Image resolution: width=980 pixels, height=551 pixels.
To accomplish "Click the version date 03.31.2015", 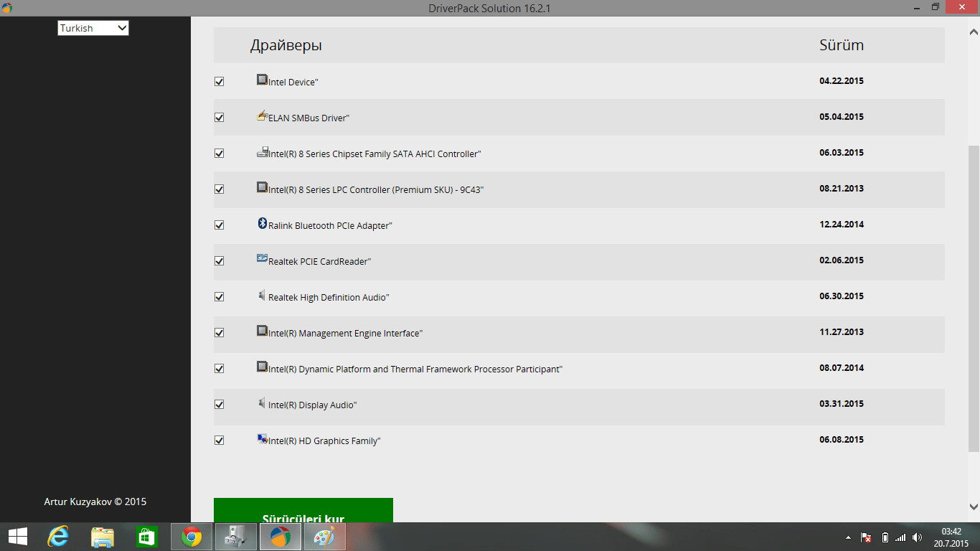I will 842,404.
